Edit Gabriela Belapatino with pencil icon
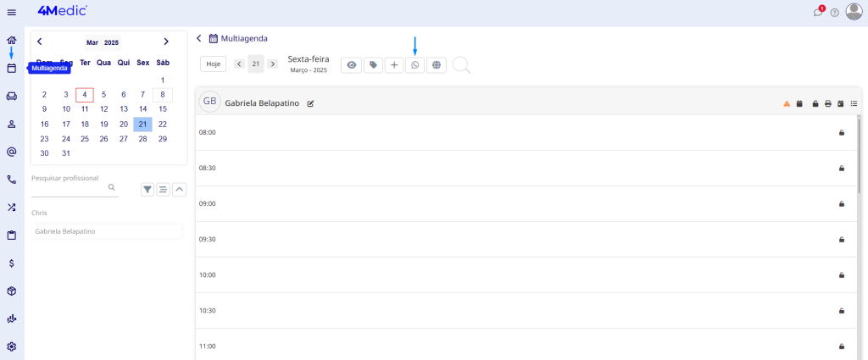This screenshot has height=360, width=868. coord(310,103)
